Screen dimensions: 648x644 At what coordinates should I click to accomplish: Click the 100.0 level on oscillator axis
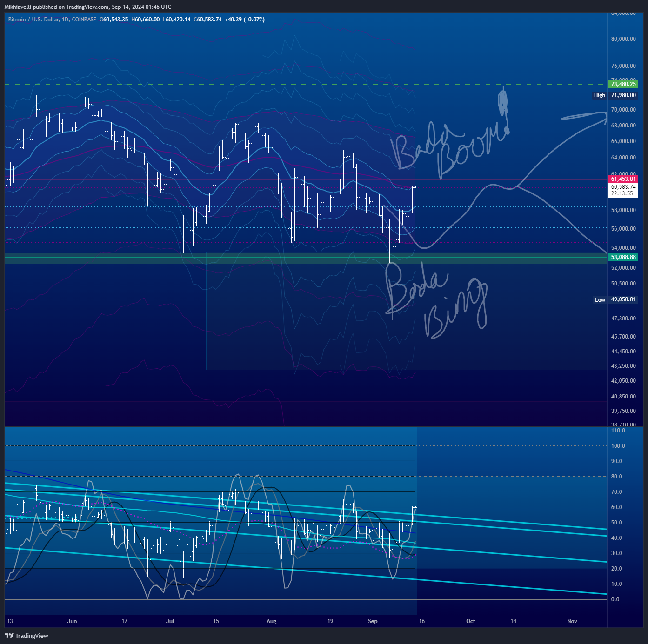click(618, 446)
